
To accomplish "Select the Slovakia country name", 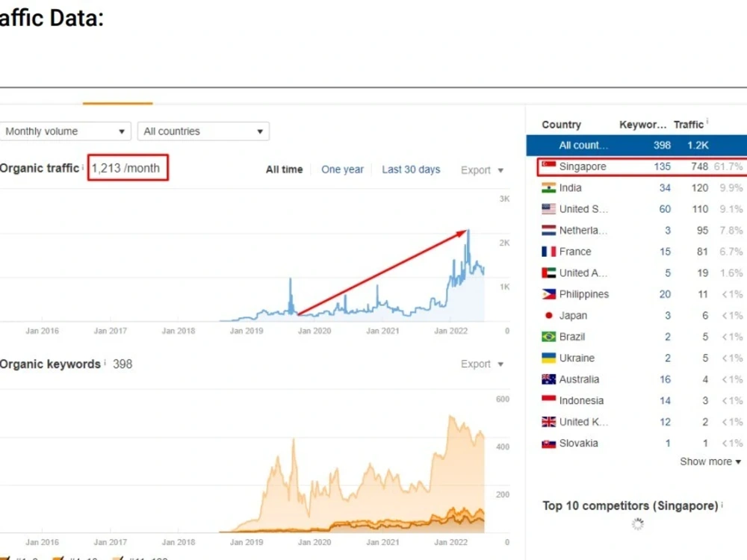I will click(x=578, y=443).
